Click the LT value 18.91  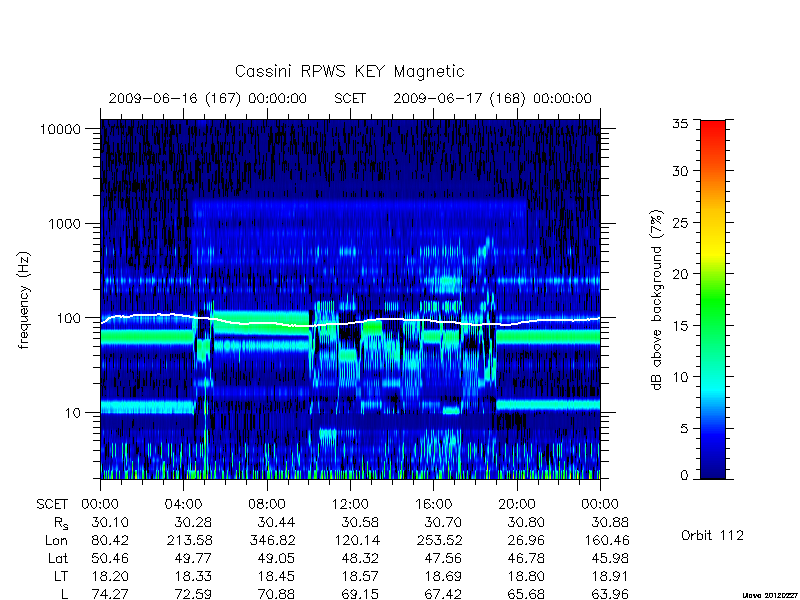(610, 577)
